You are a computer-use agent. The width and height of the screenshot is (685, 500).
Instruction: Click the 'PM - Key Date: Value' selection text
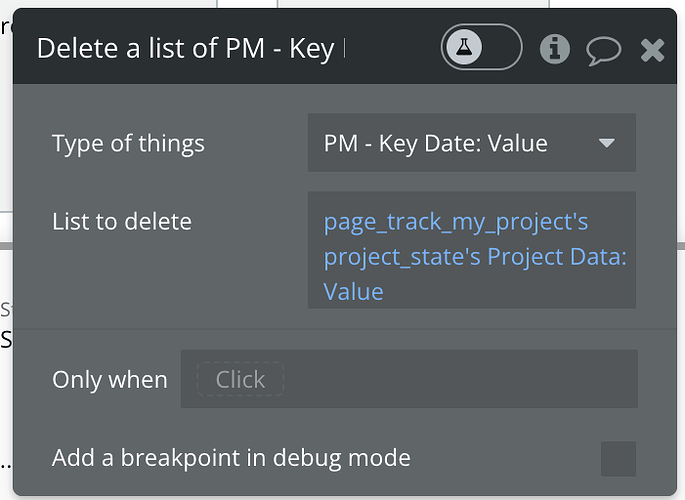point(436,143)
